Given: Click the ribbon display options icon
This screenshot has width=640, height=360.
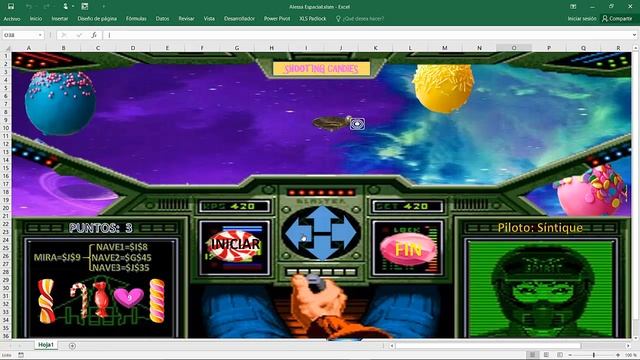Looking at the screenshot, I should click(x=573, y=7).
